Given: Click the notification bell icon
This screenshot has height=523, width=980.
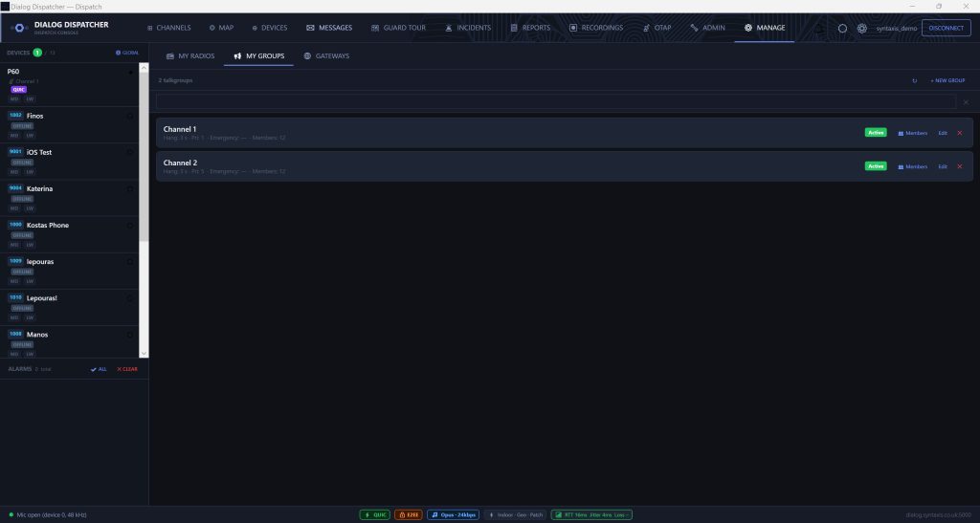Looking at the screenshot, I should [x=819, y=28].
